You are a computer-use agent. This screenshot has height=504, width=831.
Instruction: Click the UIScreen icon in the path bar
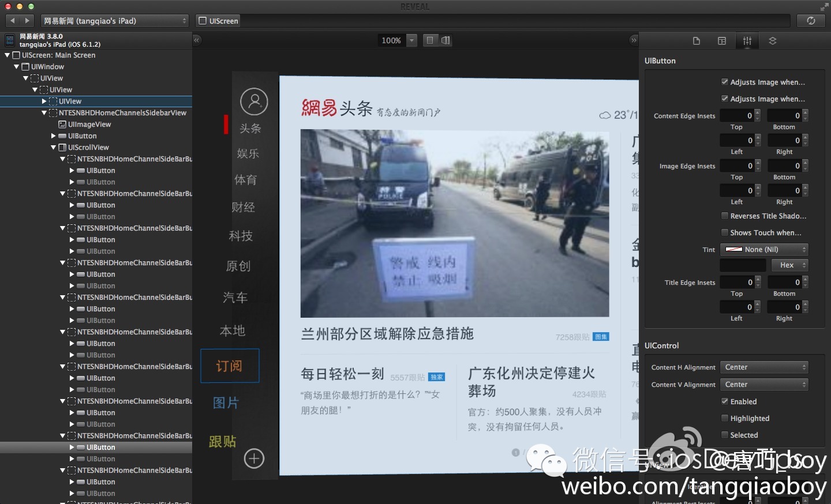(203, 21)
